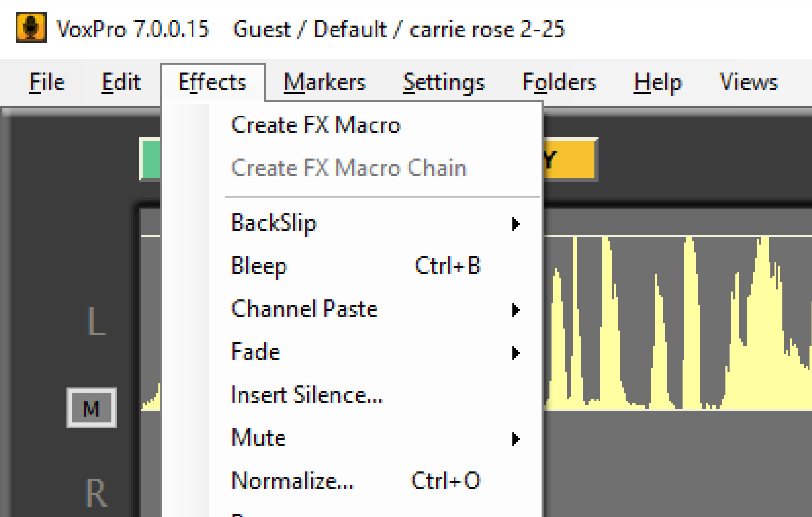Click the VoxPro microphone app icon
The width and height of the screenshot is (812, 517).
pyautogui.click(x=31, y=27)
